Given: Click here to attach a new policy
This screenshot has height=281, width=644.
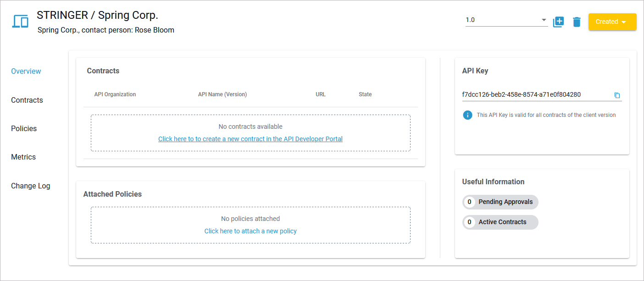Looking at the screenshot, I should coord(250,231).
